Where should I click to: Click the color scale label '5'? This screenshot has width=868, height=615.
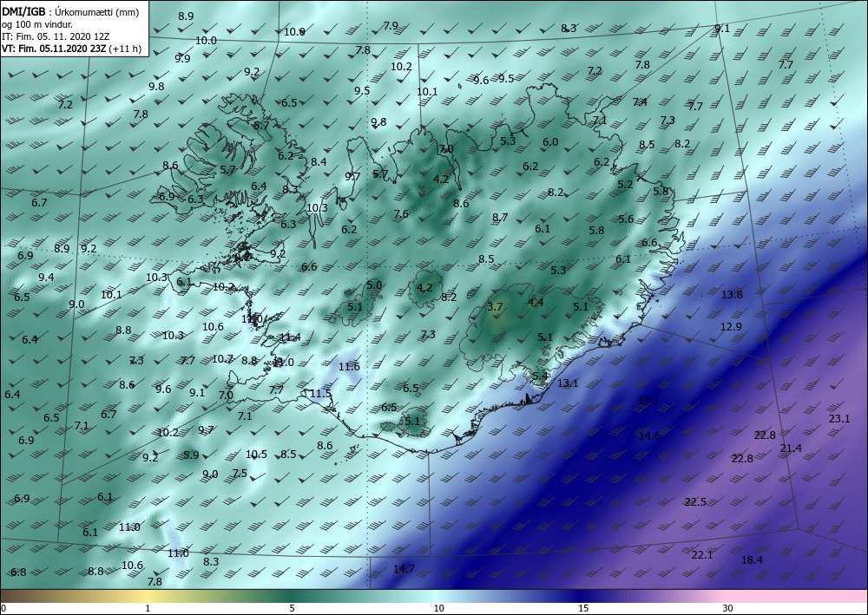pyautogui.click(x=292, y=609)
